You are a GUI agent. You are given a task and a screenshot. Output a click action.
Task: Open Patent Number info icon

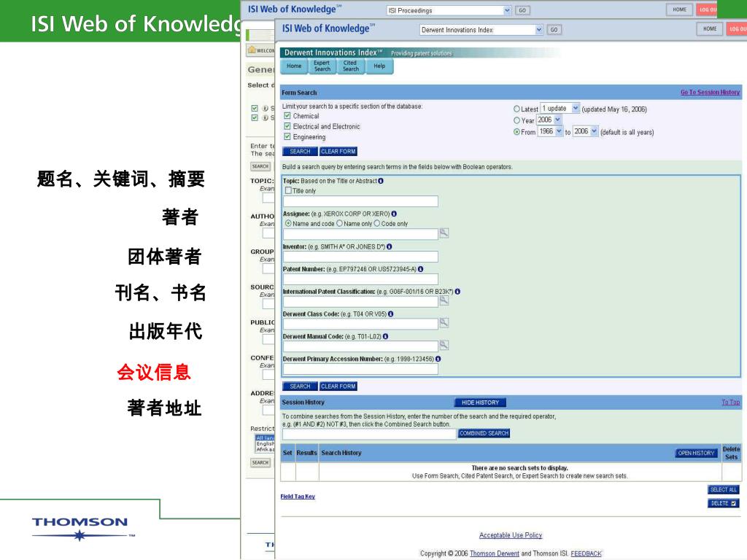pyautogui.click(x=421, y=269)
